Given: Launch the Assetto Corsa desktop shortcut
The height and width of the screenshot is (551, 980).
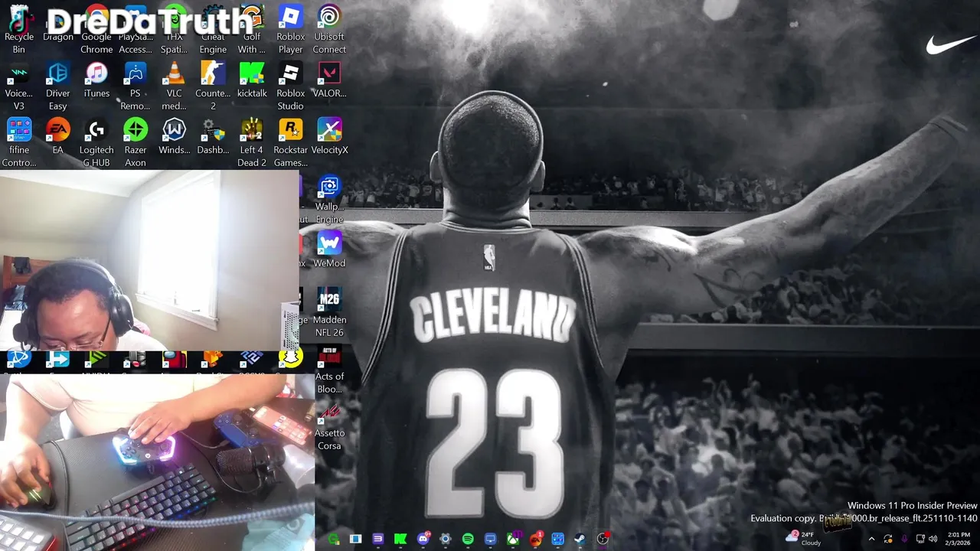Looking at the screenshot, I should point(329,426).
